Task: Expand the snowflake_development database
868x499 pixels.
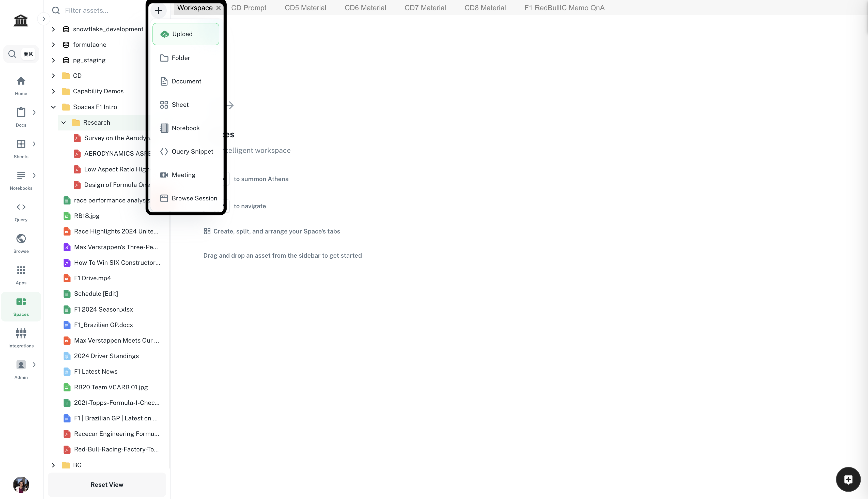Action: tap(53, 29)
